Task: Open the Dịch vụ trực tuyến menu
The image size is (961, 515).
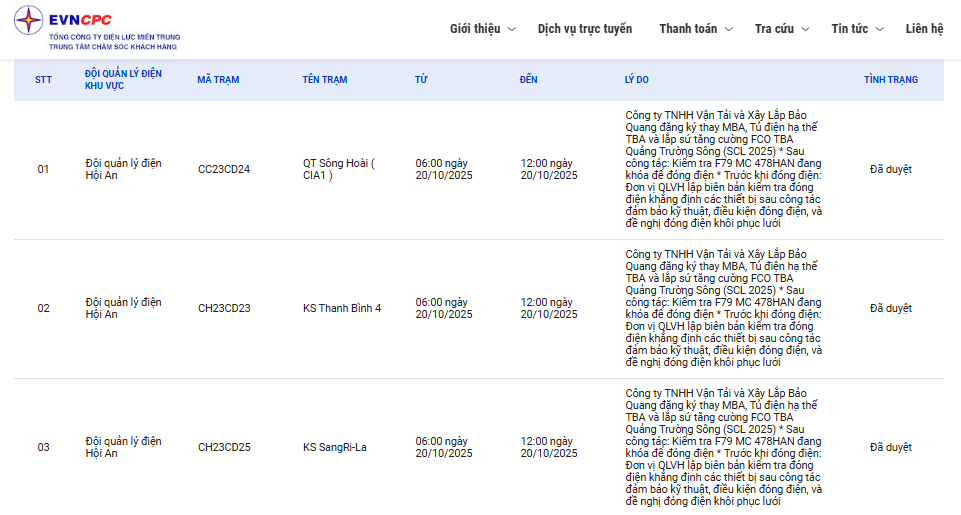Action: (584, 29)
